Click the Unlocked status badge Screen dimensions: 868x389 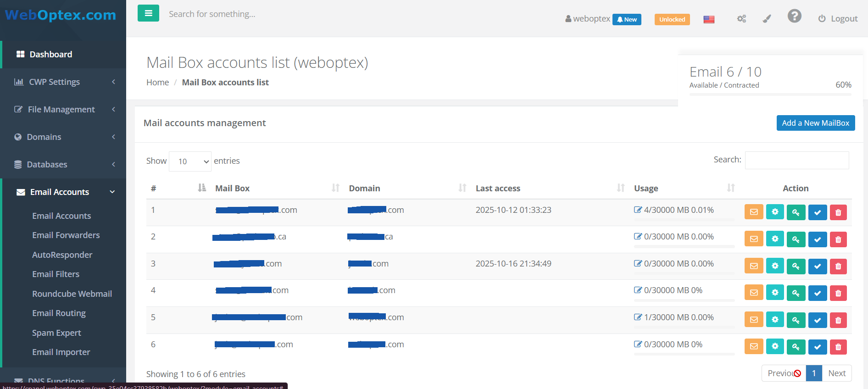[672, 19]
